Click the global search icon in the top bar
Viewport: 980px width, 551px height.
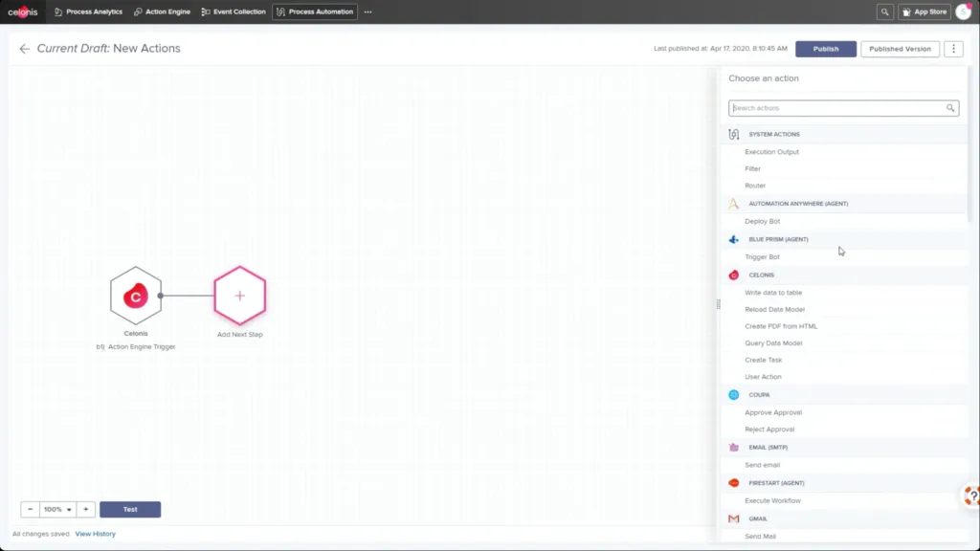click(884, 11)
